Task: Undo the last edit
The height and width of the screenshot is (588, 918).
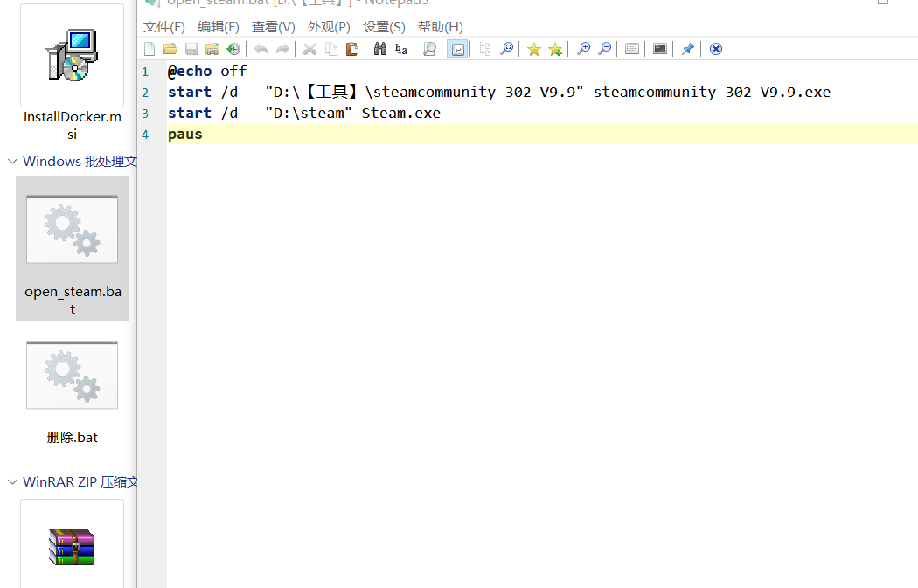Action: 261,49
